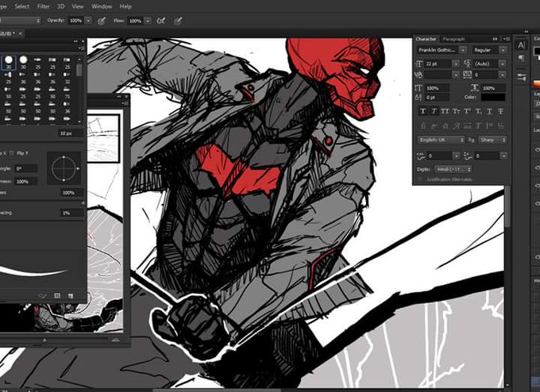Toggle Underline text style
This screenshot has height=392, width=540.
489,111
